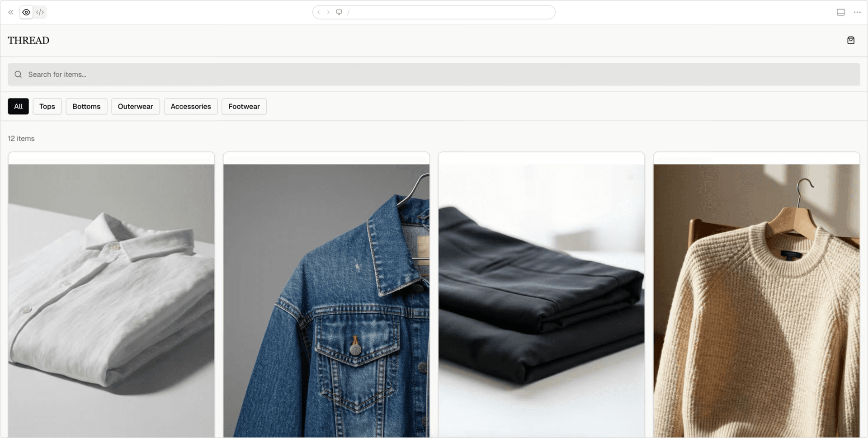Click the THREAD store logo
The image size is (868, 438).
coord(28,40)
